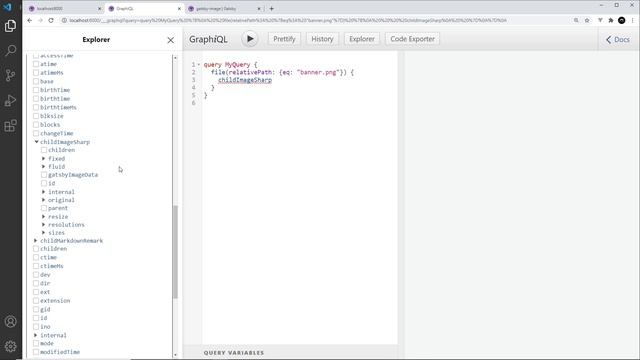Check the mode field
Image resolution: width=640 pixels, height=360 pixels.
[x=36, y=343]
